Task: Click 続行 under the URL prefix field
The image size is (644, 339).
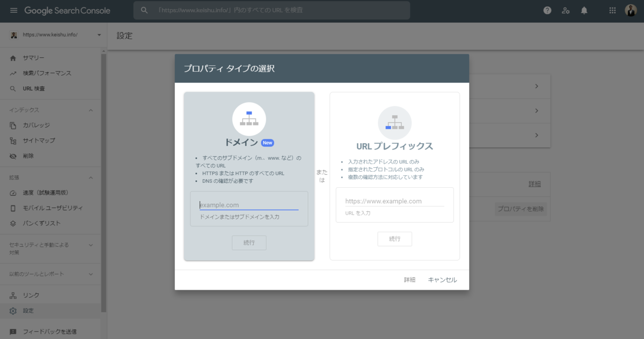Action: click(394, 239)
